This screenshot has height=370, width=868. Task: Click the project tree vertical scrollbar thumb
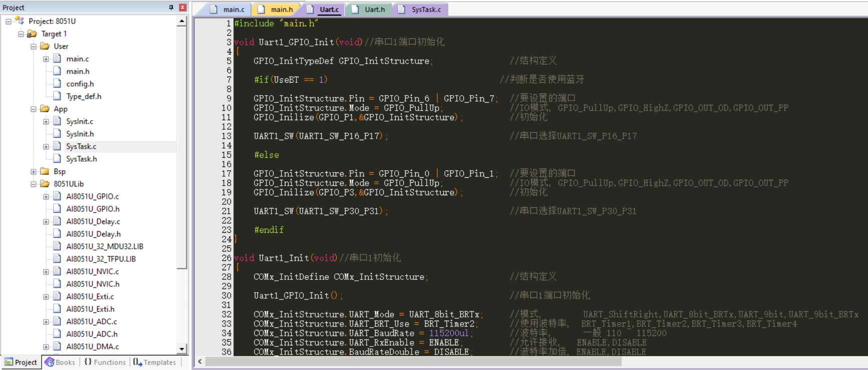(182, 148)
